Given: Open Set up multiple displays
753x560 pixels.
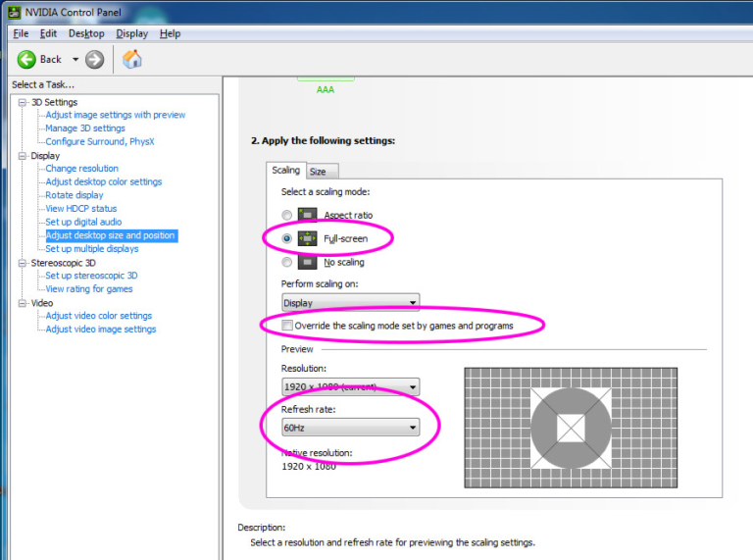Looking at the screenshot, I should (x=92, y=249).
